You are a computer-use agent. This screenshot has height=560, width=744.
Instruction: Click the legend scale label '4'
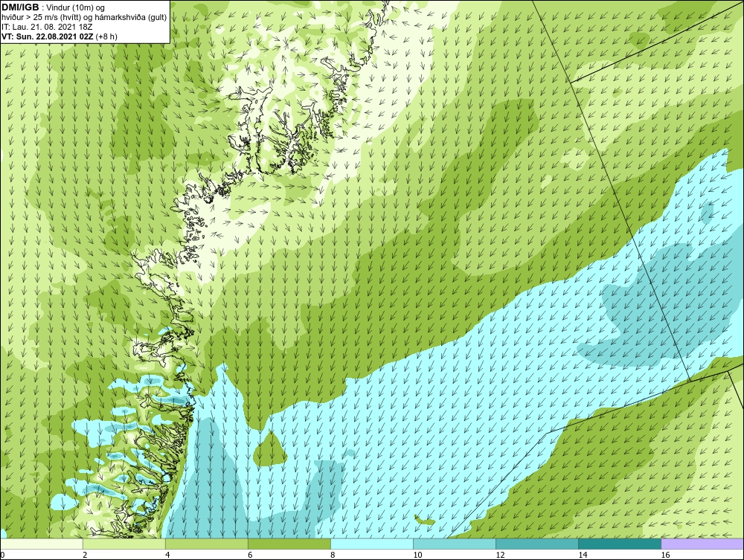(167, 555)
